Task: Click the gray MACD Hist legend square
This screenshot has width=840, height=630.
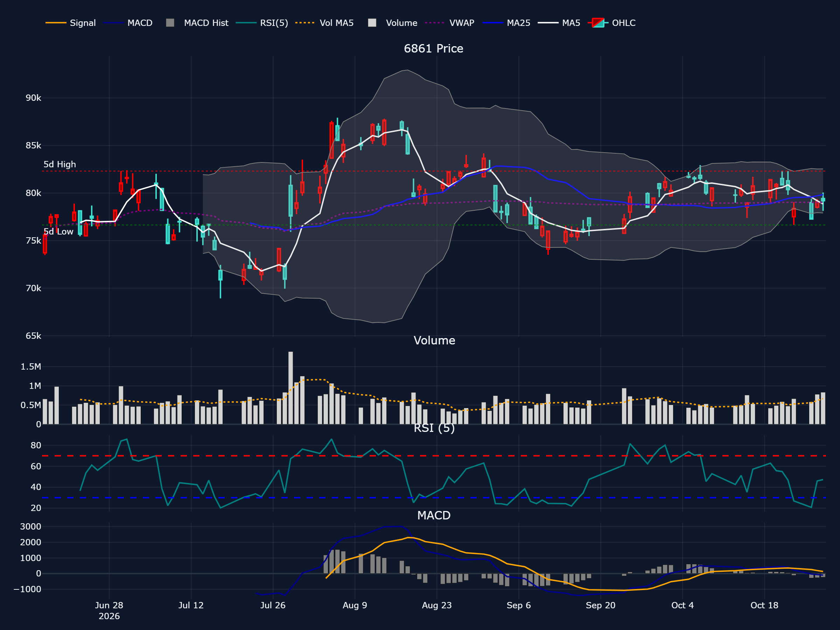Action: [x=170, y=23]
